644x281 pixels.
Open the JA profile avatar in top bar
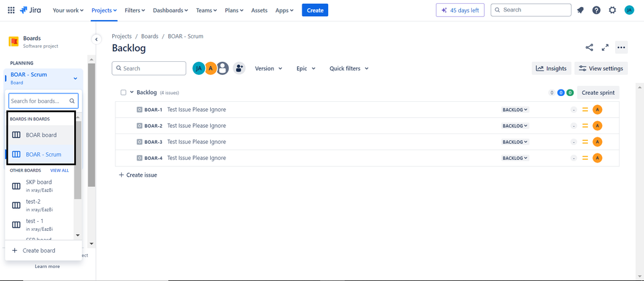(x=629, y=10)
